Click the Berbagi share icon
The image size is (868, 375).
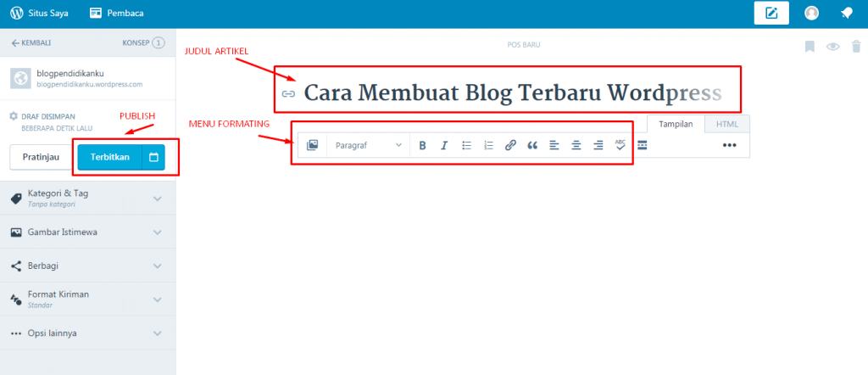tap(16, 266)
